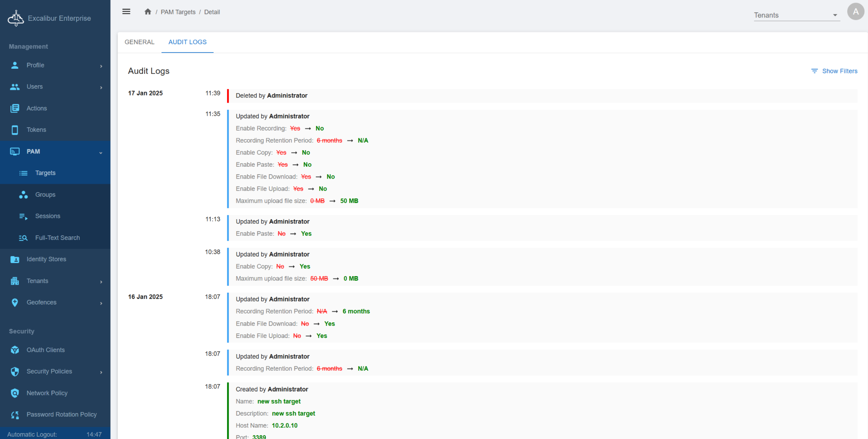Click the Identity Stores folder icon
868x439 pixels.
[x=15, y=260]
